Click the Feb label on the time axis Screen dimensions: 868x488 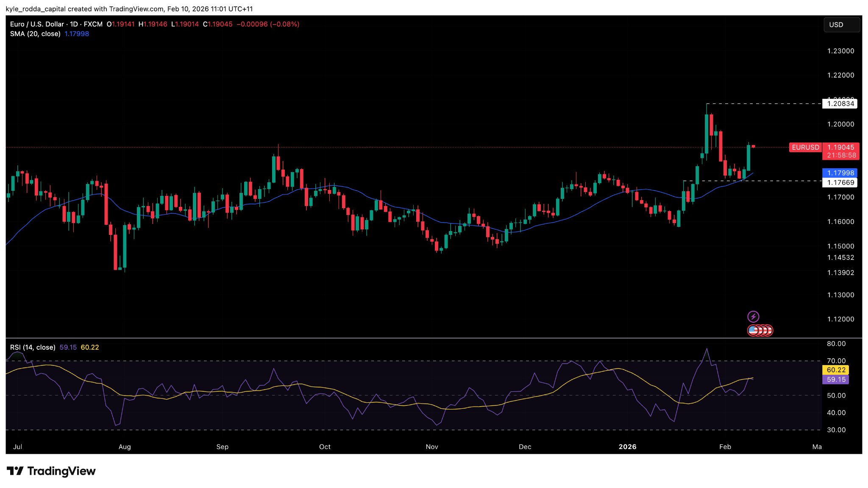tap(725, 446)
